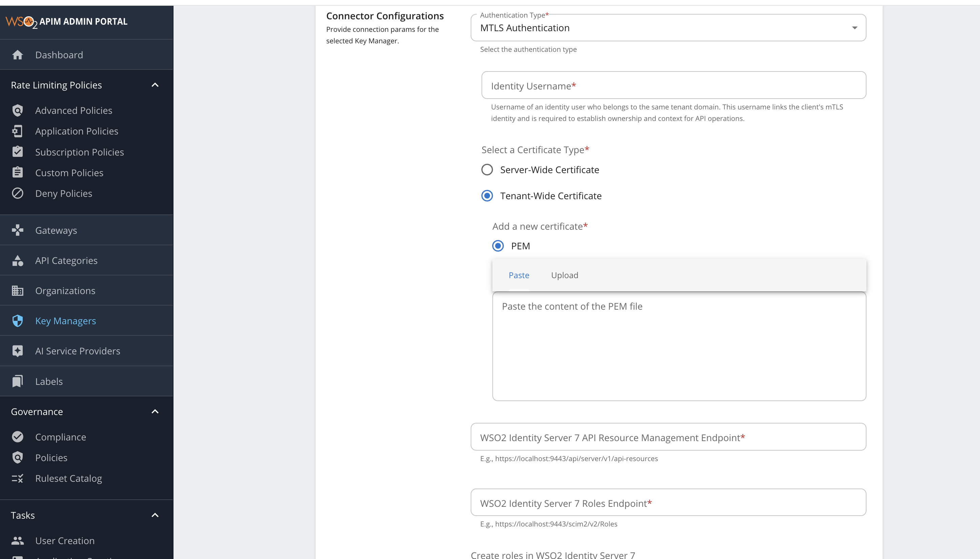Choose the PEM radio button

point(498,246)
